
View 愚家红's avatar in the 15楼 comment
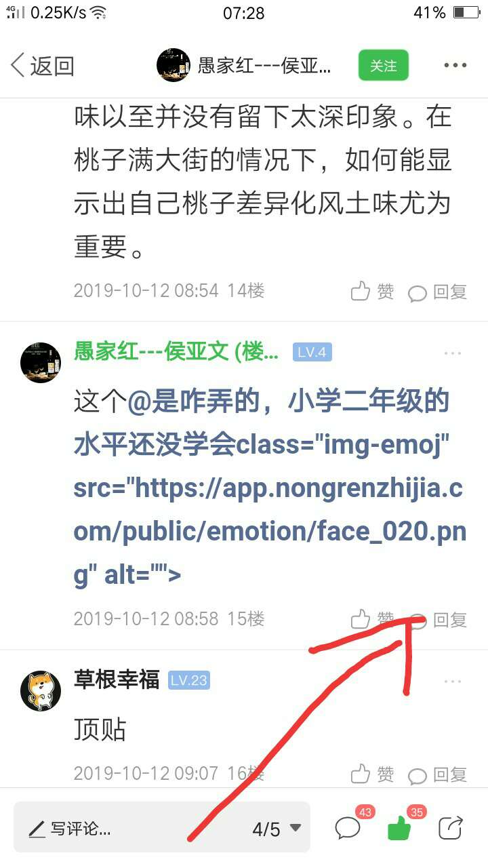pos(41,362)
